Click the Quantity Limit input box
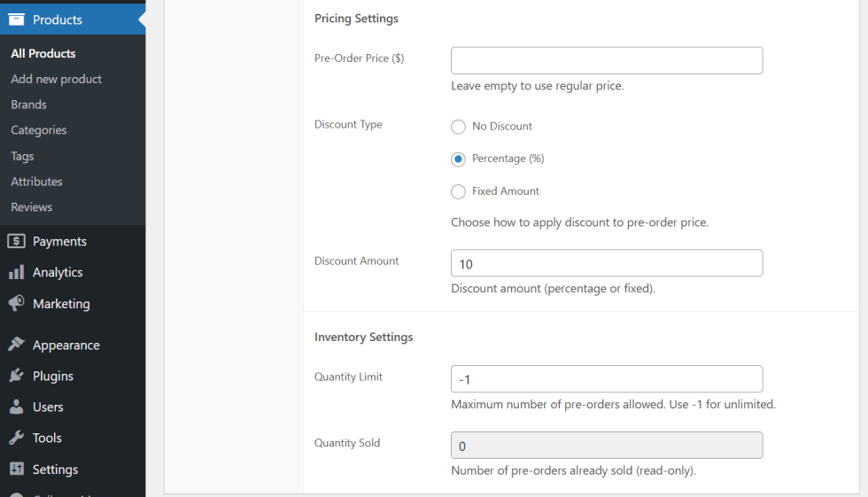 tap(606, 378)
